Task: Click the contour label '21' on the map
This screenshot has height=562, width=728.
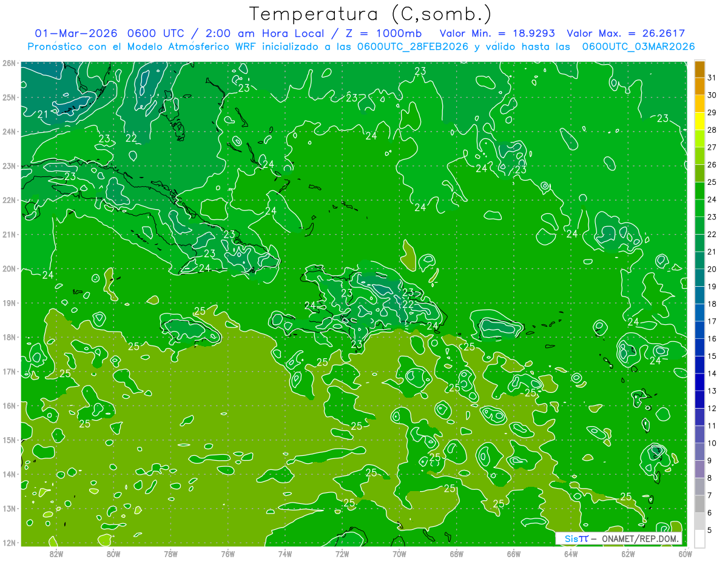Action: [x=43, y=114]
